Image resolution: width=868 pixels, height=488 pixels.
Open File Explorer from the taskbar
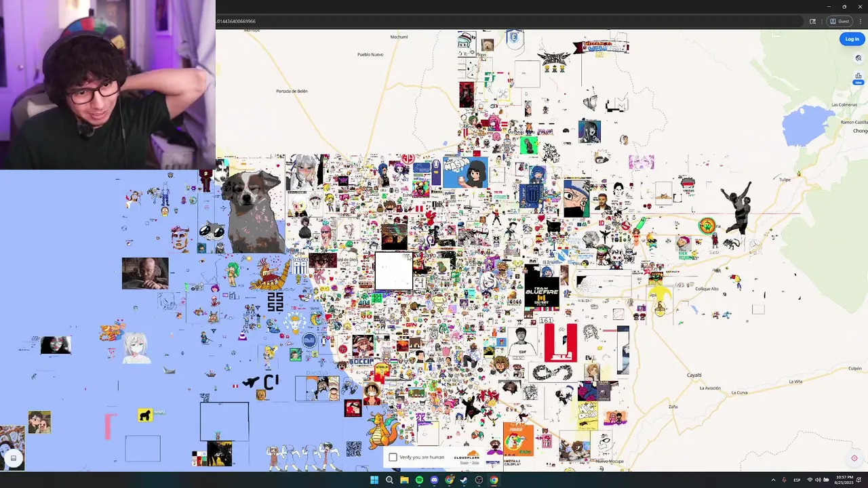(x=404, y=480)
